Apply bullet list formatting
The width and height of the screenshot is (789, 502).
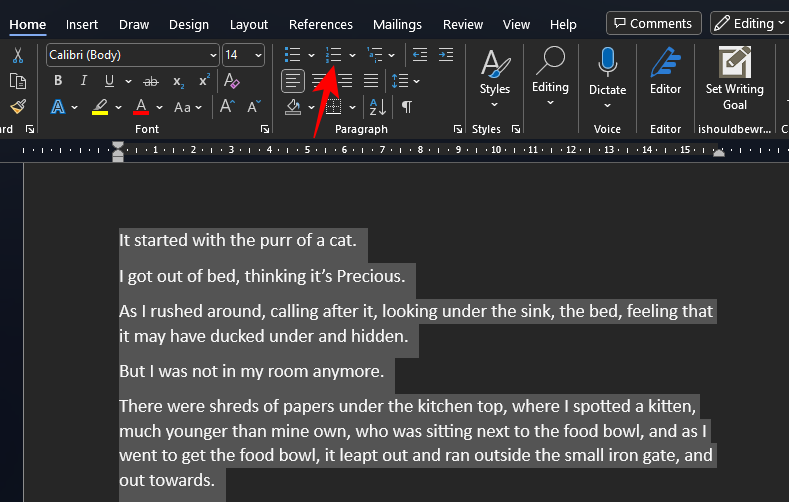292,55
